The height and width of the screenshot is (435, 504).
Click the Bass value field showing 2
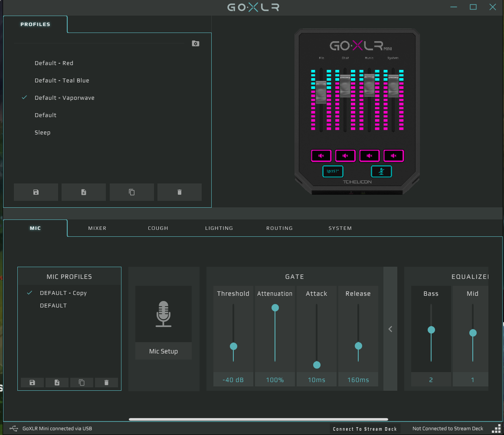click(x=431, y=379)
